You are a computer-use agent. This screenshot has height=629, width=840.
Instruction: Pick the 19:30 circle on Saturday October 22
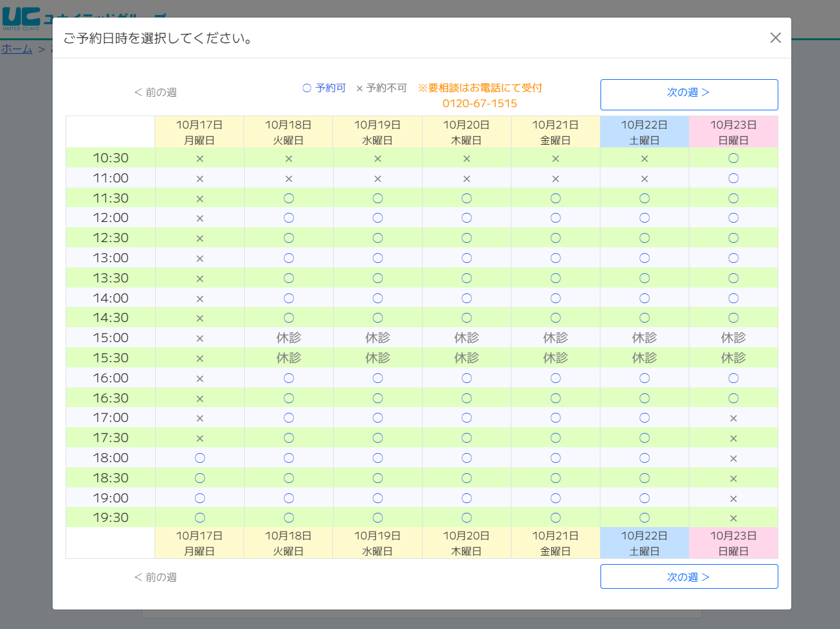[645, 518]
